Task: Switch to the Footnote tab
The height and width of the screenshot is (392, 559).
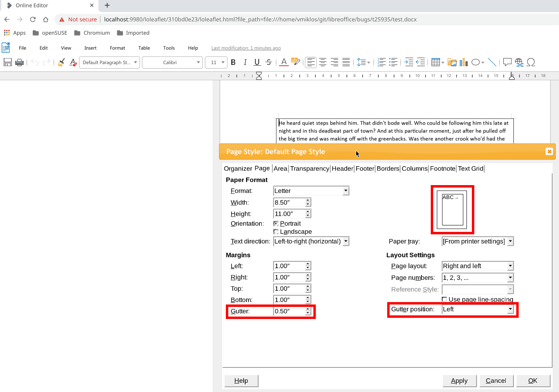Action: [x=442, y=168]
